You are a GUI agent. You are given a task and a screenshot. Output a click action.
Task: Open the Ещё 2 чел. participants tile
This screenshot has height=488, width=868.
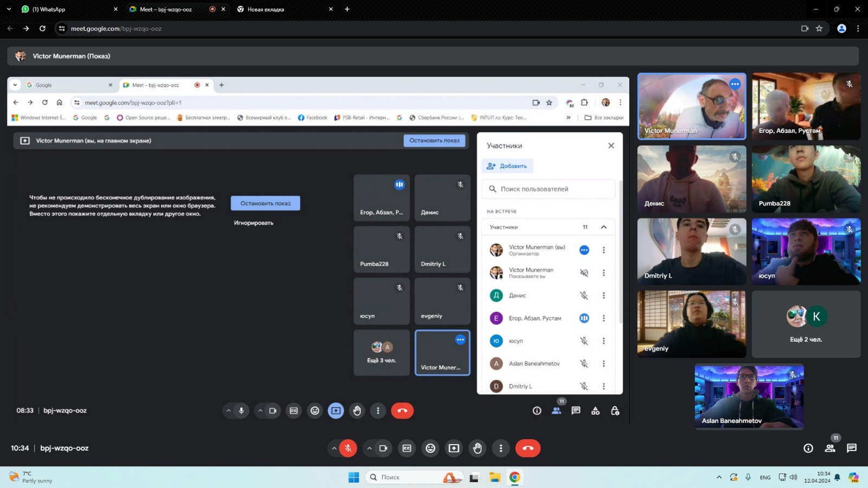coord(806,324)
